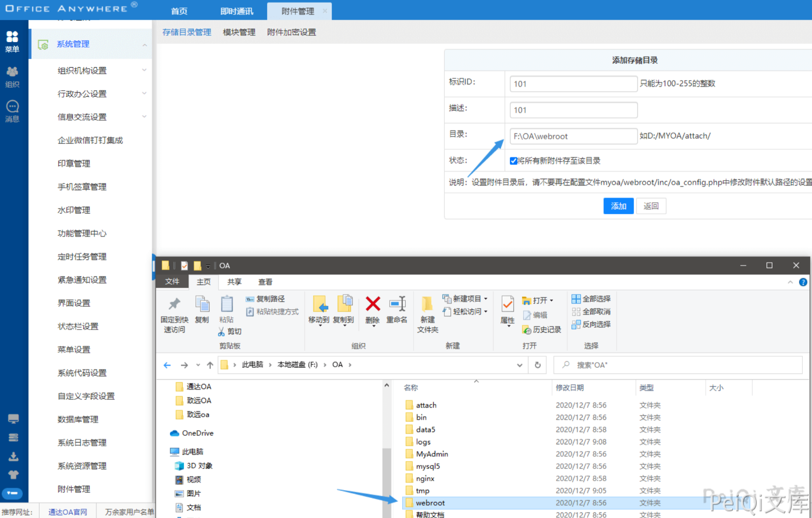Image resolution: width=812 pixels, height=518 pixels.
Task: Open the 查看 ribbon tab
Action: (265, 282)
